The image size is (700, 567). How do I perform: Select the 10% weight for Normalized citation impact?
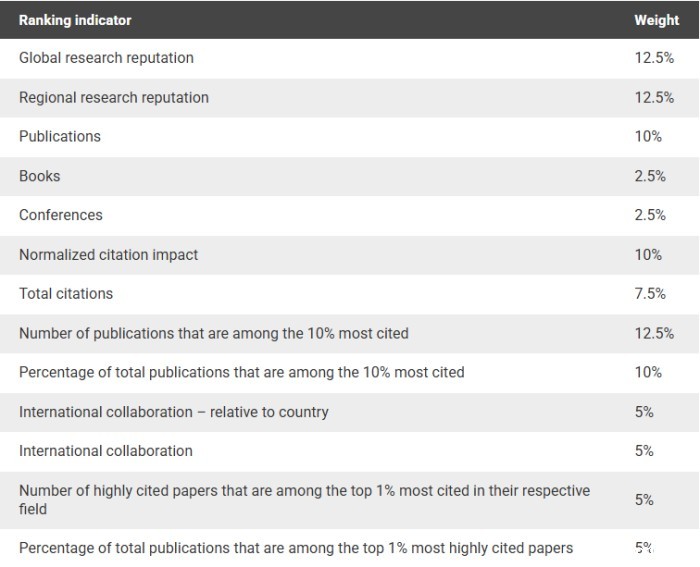648,255
